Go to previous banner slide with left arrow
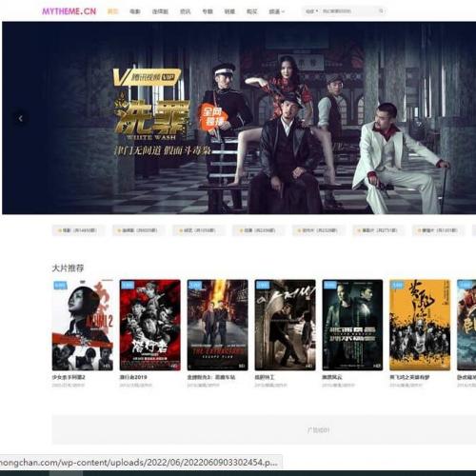The height and width of the screenshot is (476, 476). click(21, 119)
